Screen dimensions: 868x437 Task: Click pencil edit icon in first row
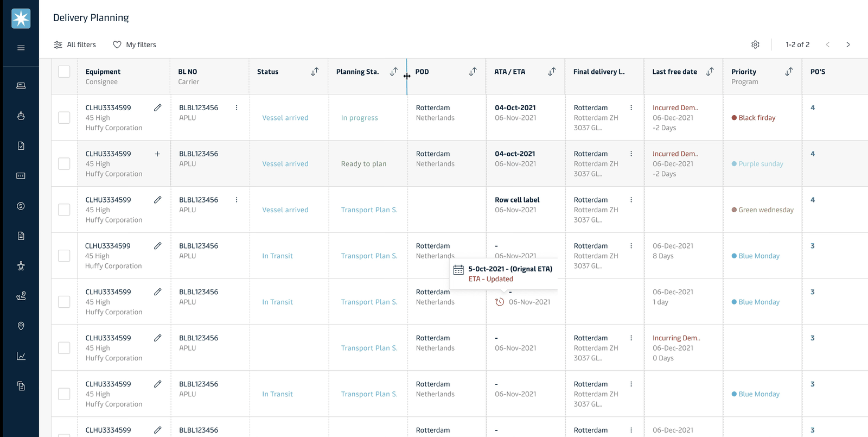point(157,107)
